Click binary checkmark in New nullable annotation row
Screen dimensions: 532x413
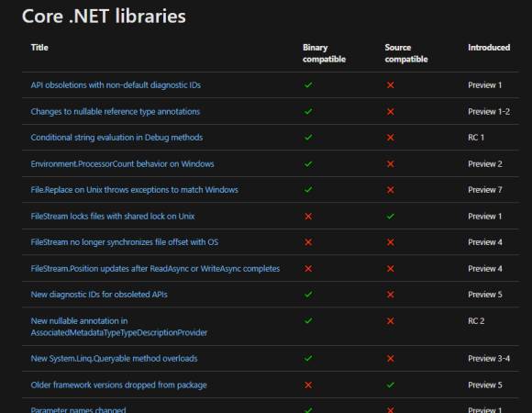click(308, 320)
